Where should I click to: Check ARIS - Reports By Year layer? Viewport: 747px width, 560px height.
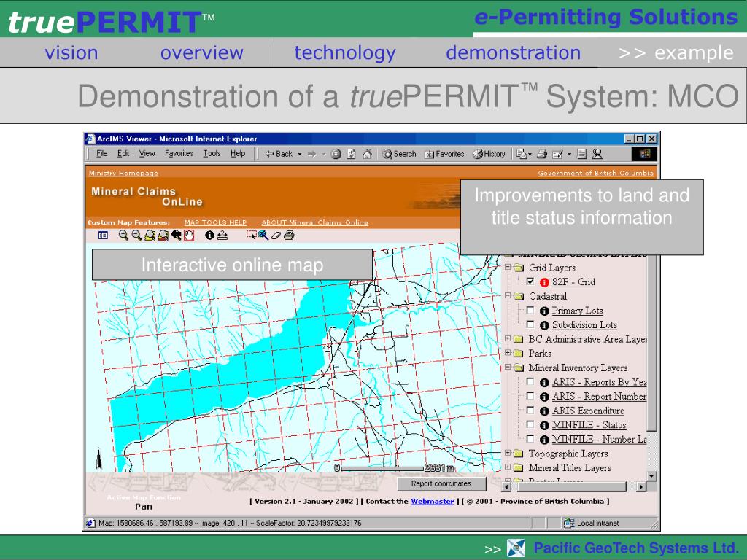tap(530, 381)
